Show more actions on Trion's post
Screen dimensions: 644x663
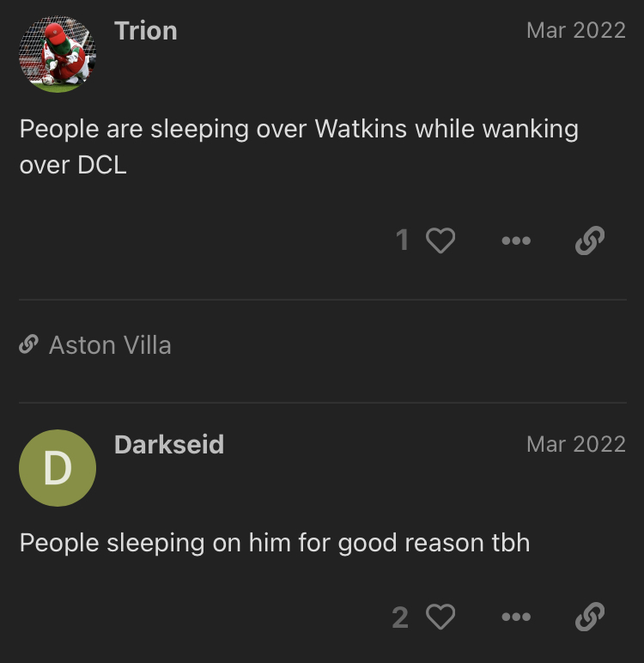click(x=516, y=240)
